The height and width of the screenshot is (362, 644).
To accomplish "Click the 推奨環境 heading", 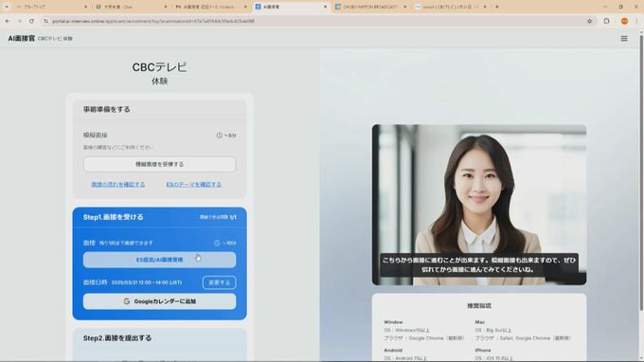I will pos(479,306).
